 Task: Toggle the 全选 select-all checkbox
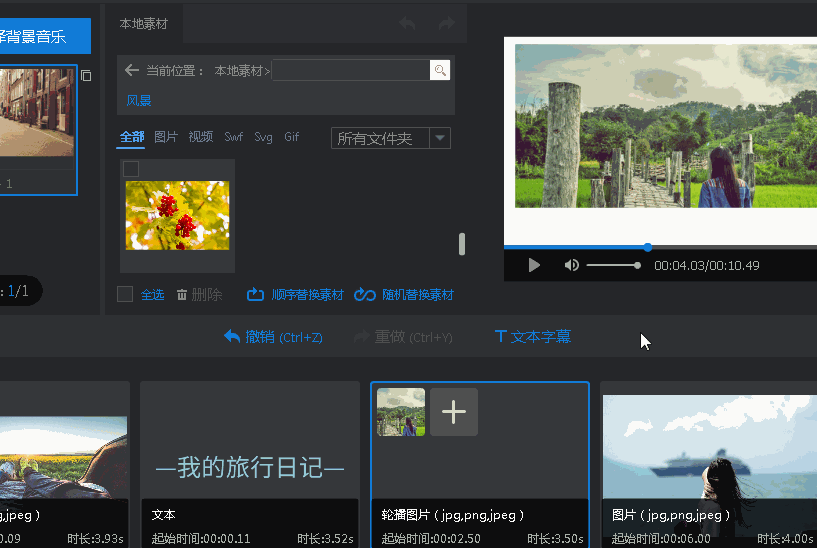(x=125, y=294)
